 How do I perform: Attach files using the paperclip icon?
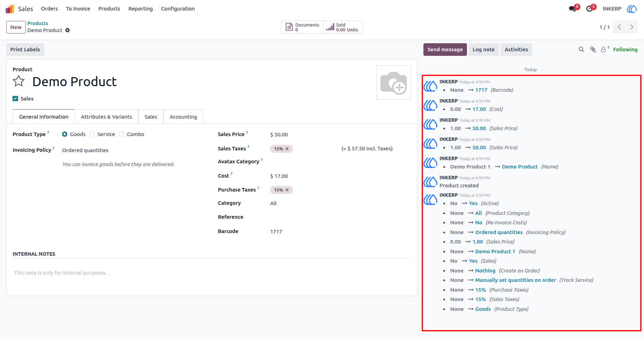coord(593,50)
